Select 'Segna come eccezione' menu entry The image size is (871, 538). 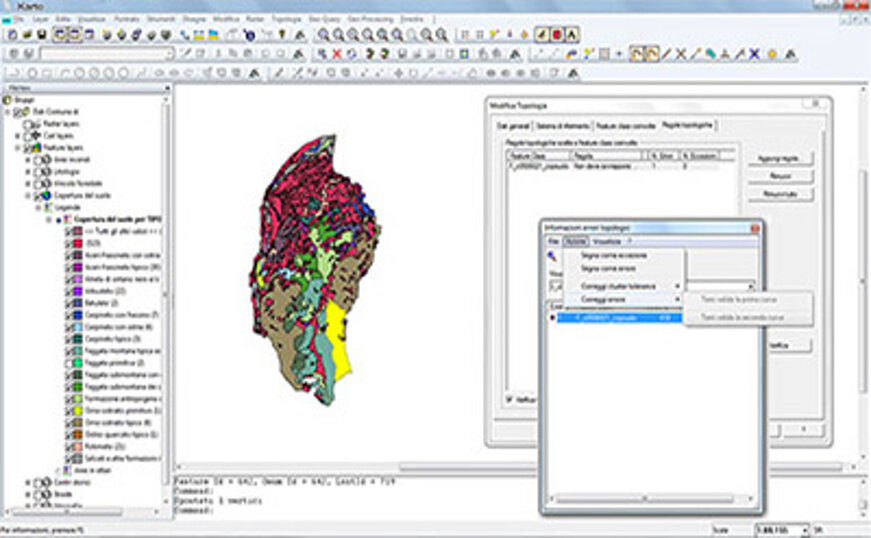point(614,256)
